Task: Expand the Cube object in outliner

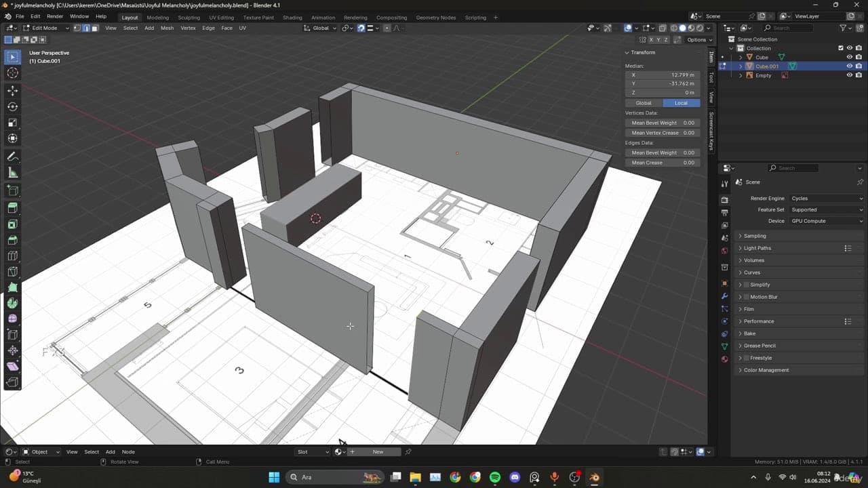Action: pos(741,58)
